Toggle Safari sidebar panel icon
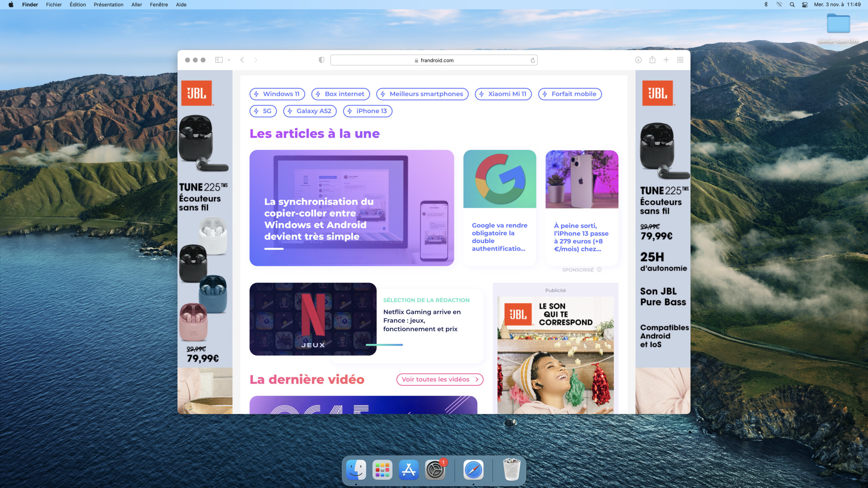Image resolution: width=868 pixels, height=488 pixels. (x=219, y=60)
